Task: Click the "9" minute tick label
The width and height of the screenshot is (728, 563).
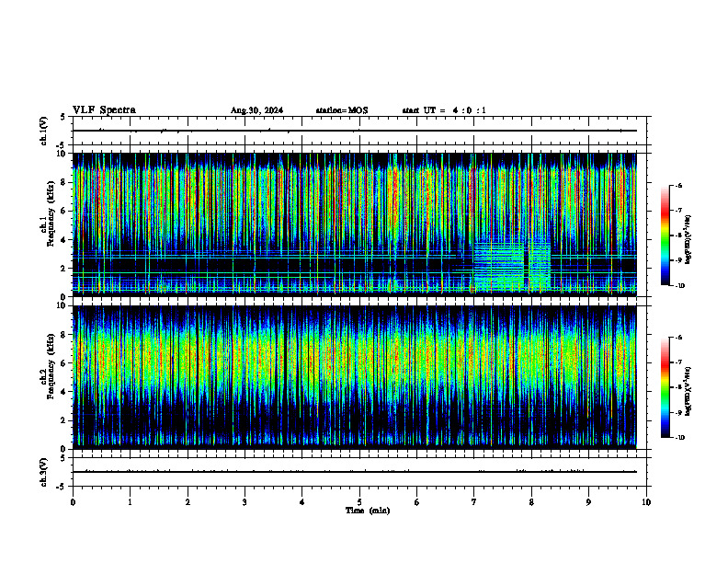Action: pyautogui.click(x=588, y=502)
